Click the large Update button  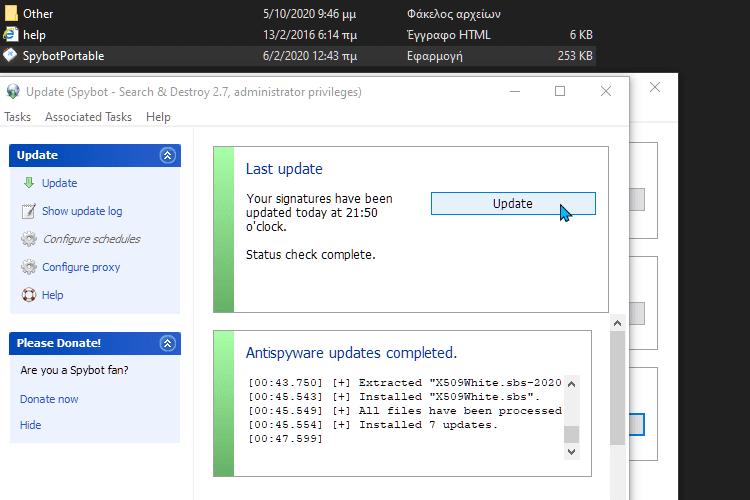click(x=513, y=203)
